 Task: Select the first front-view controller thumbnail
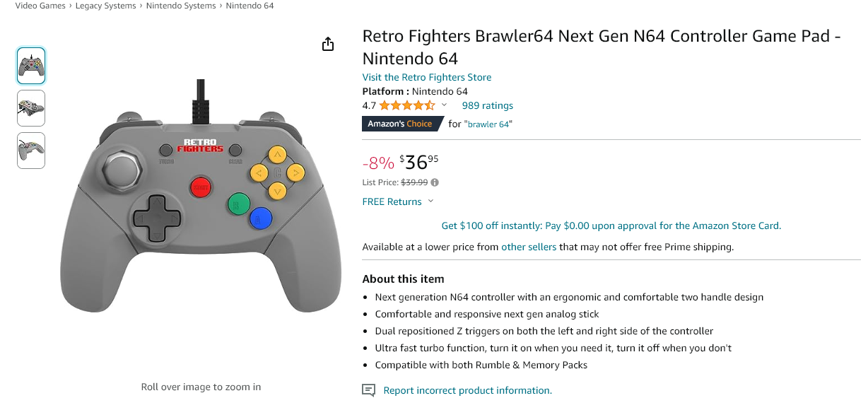pos(31,66)
